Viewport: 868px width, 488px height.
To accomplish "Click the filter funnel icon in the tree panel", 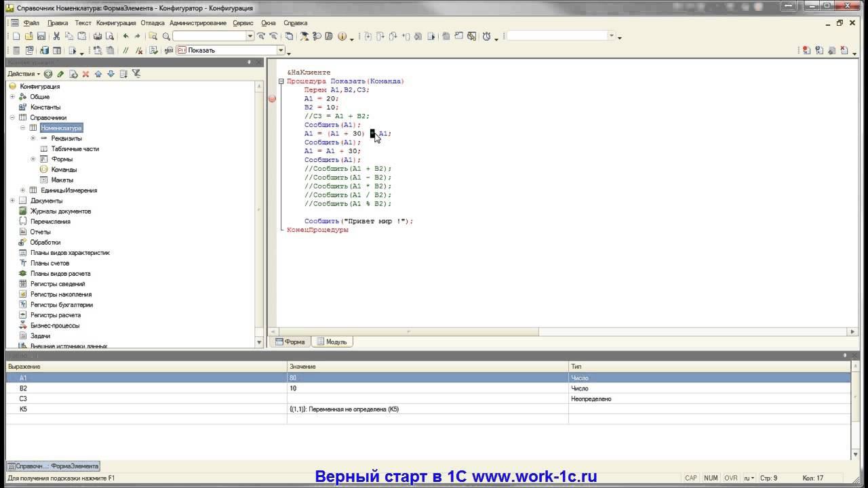I will [136, 74].
